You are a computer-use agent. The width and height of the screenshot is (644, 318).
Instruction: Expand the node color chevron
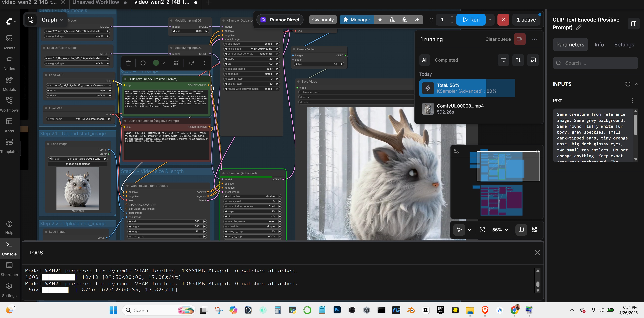(163, 63)
